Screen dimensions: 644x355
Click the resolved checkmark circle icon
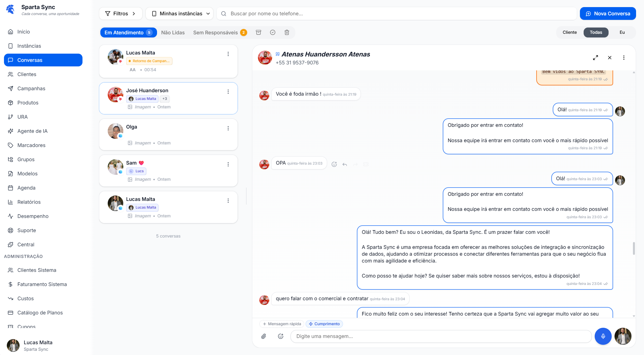click(272, 32)
